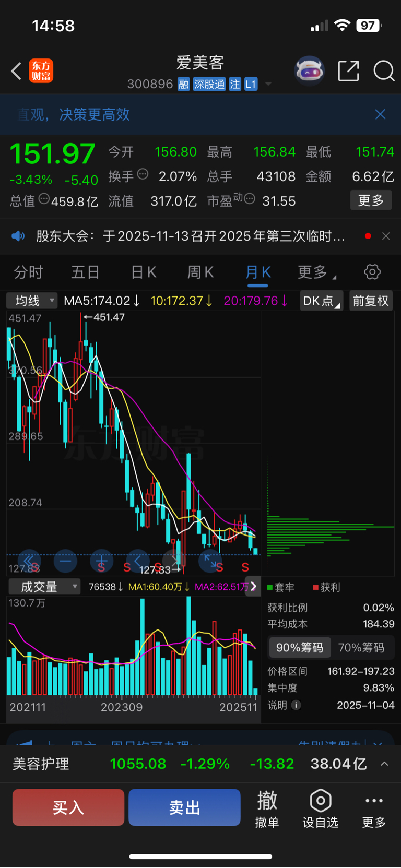Switch to the 周K tab
Image resolution: width=401 pixels, height=868 pixels.
pyautogui.click(x=200, y=272)
